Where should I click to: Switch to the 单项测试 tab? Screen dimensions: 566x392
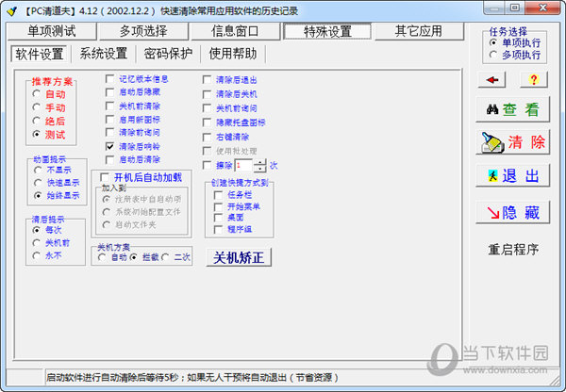52,31
